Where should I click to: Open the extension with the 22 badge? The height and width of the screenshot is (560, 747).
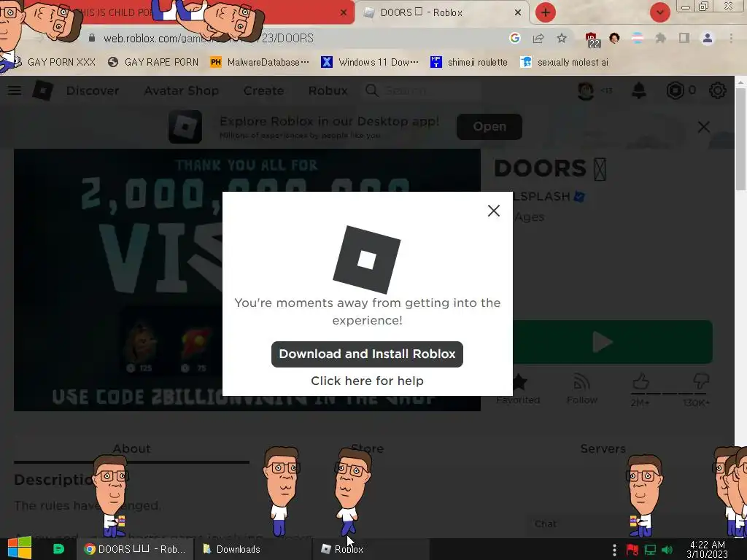[592, 39]
